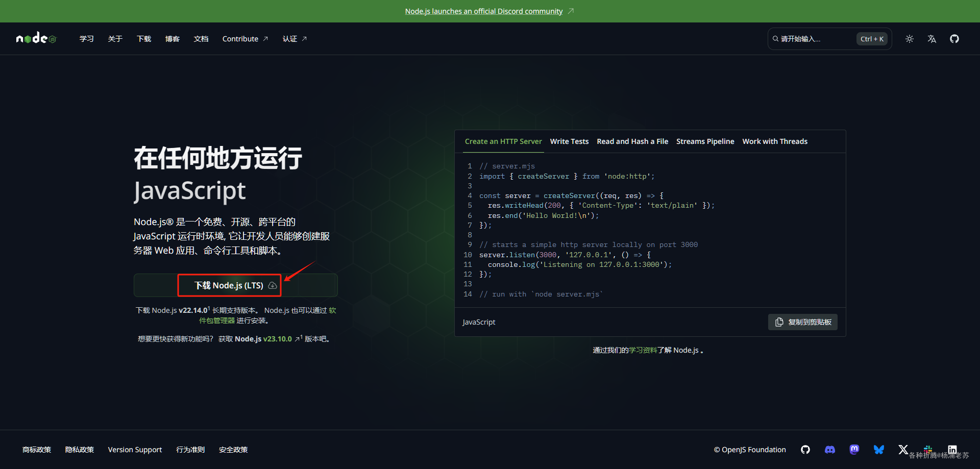The width and height of the screenshot is (980, 469).
Task: Open the Slack icon in the footer
Action: point(928,450)
